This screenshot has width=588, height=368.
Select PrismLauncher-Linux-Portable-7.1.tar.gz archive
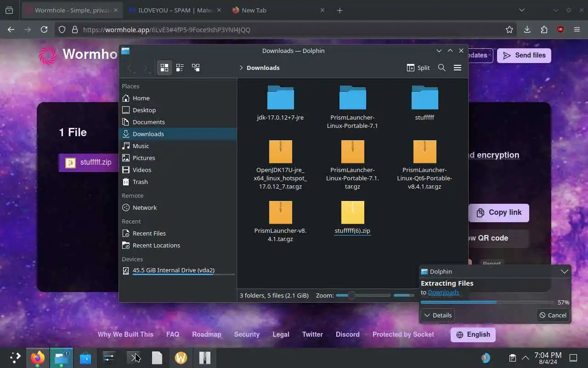tap(352, 165)
